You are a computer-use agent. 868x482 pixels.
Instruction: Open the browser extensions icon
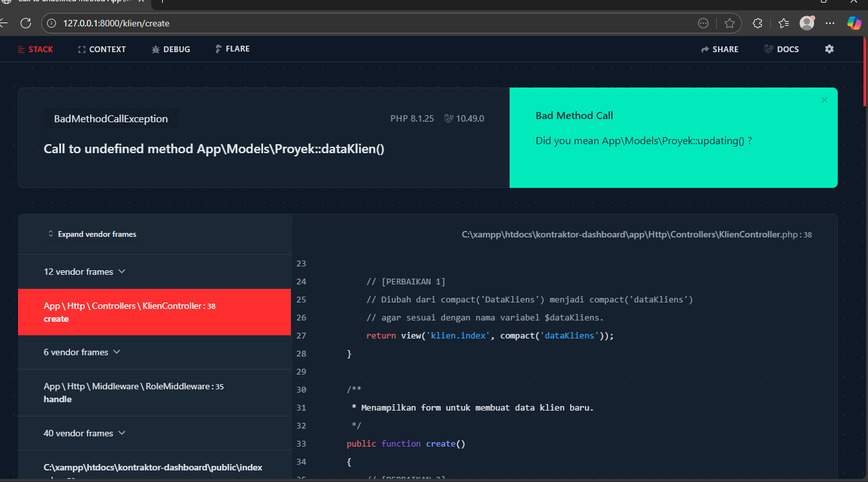click(757, 23)
